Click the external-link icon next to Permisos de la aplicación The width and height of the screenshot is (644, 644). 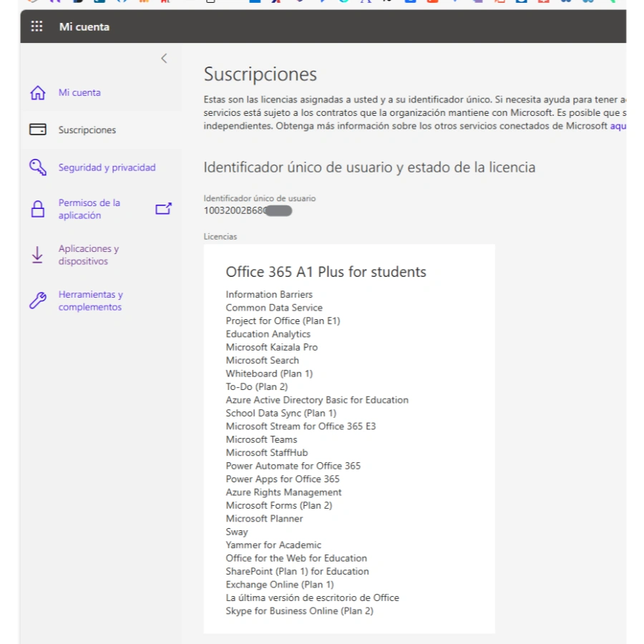pos(163,209)
